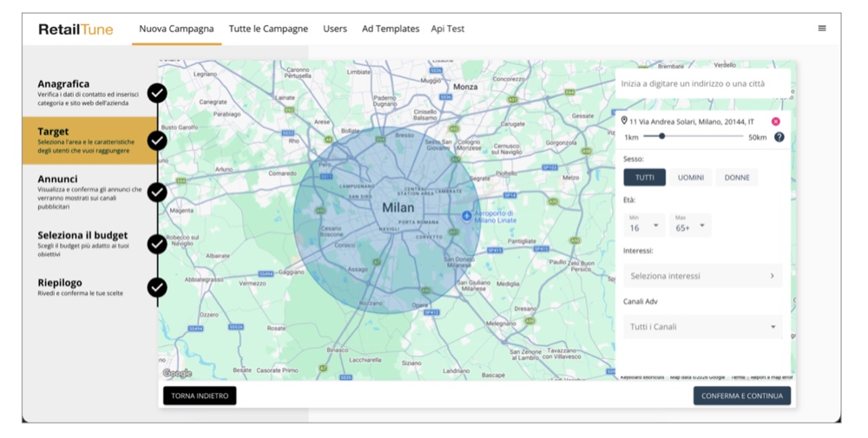Switch to Nuova Campagna tab

tap(176, 29)
